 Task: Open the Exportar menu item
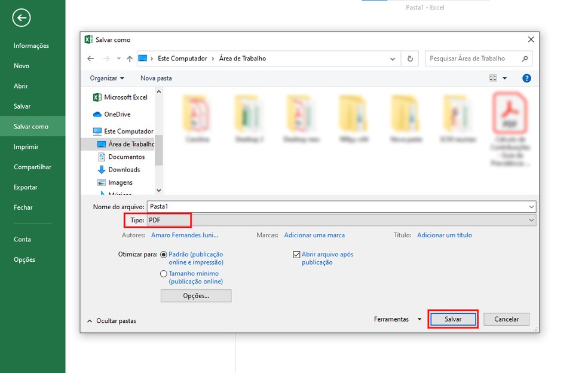pos(26,187)
